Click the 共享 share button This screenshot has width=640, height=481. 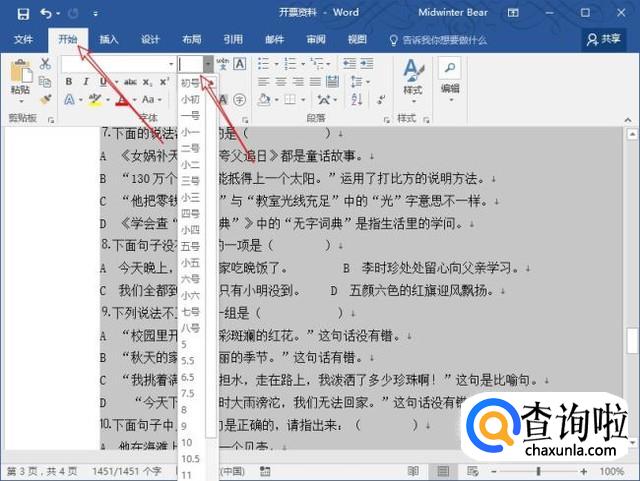coord(604,40)
